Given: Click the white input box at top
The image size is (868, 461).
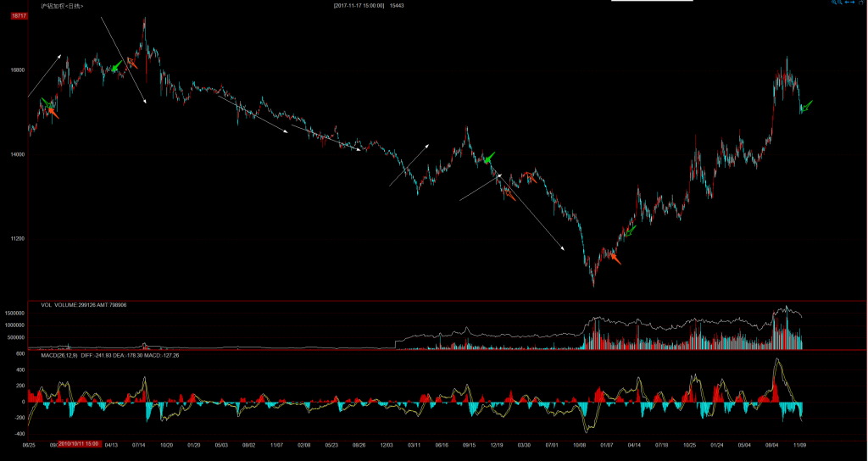Looking at the screenshot, I should [x=651, y=1].
